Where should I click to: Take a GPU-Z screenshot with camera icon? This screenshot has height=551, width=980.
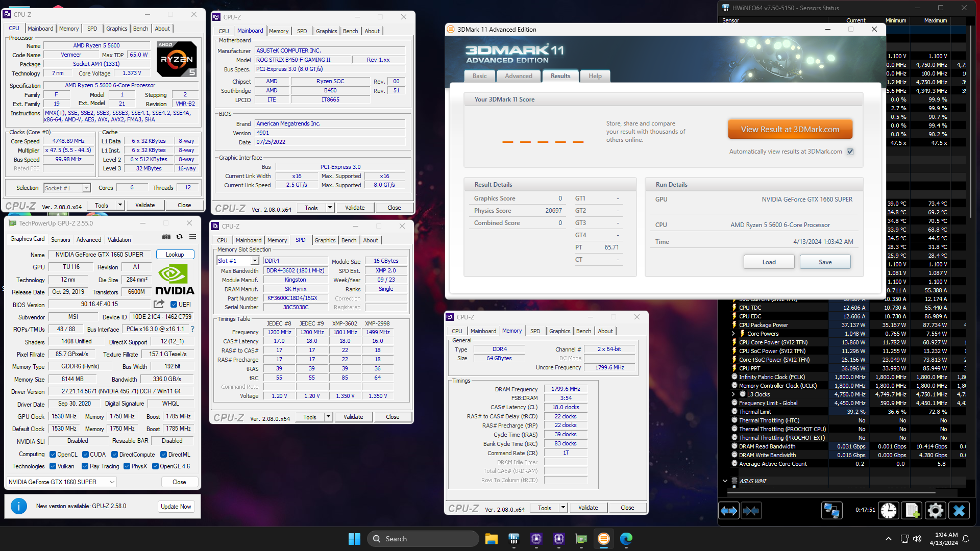(166, 237)
